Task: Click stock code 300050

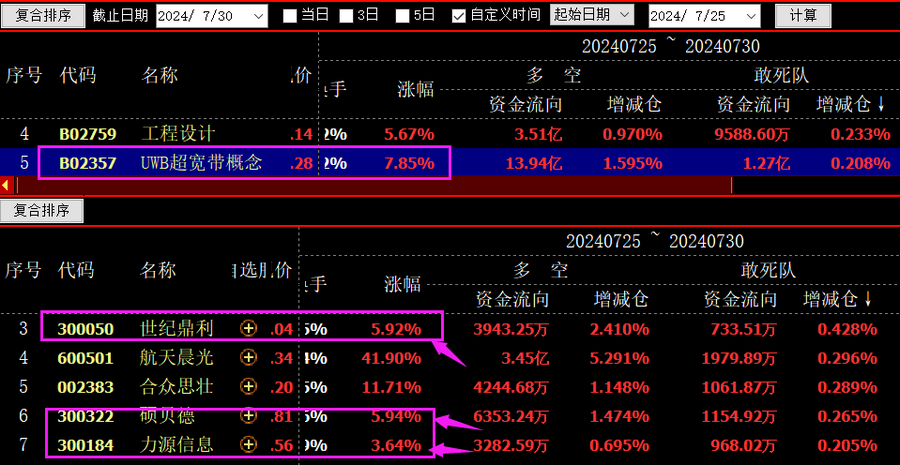Action: tap(86, 329)
